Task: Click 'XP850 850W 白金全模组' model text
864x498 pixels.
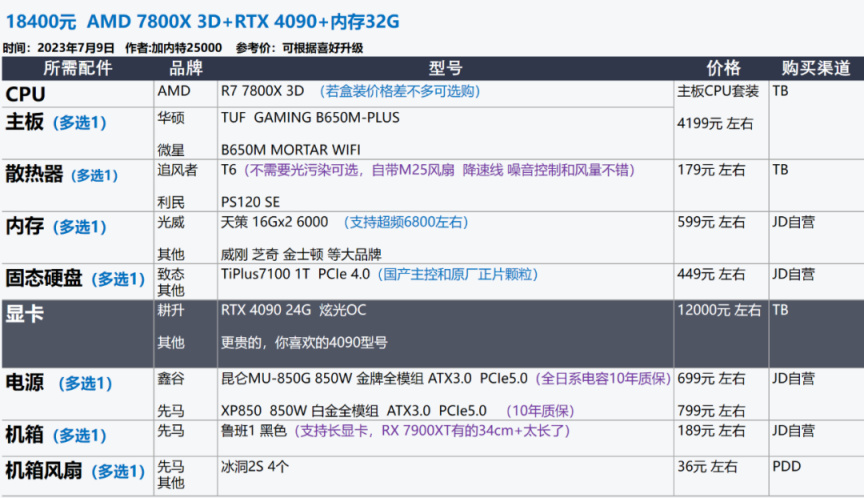Action: 300,411
